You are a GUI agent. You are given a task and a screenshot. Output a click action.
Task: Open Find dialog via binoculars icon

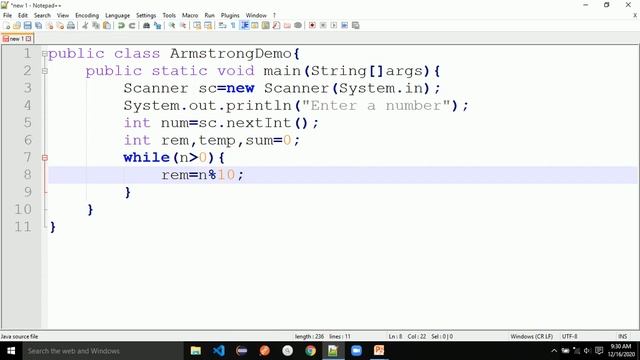click(146, 25)
